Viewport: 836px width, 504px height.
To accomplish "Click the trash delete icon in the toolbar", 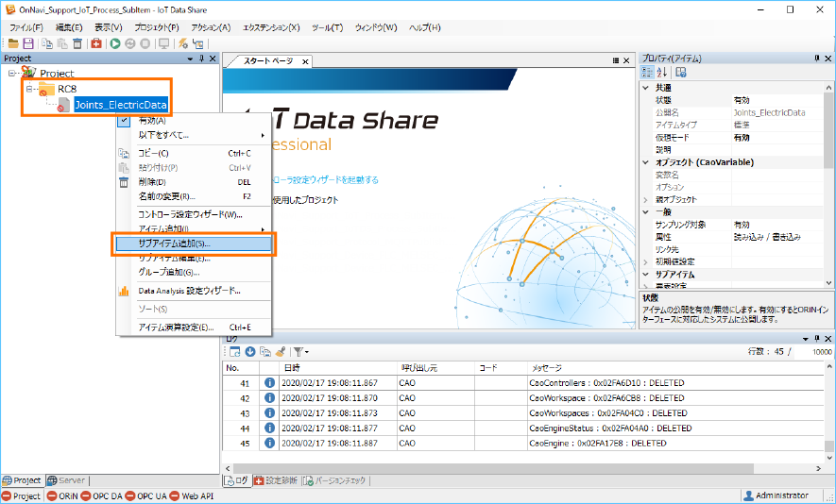I will click(x=77, y=43).
